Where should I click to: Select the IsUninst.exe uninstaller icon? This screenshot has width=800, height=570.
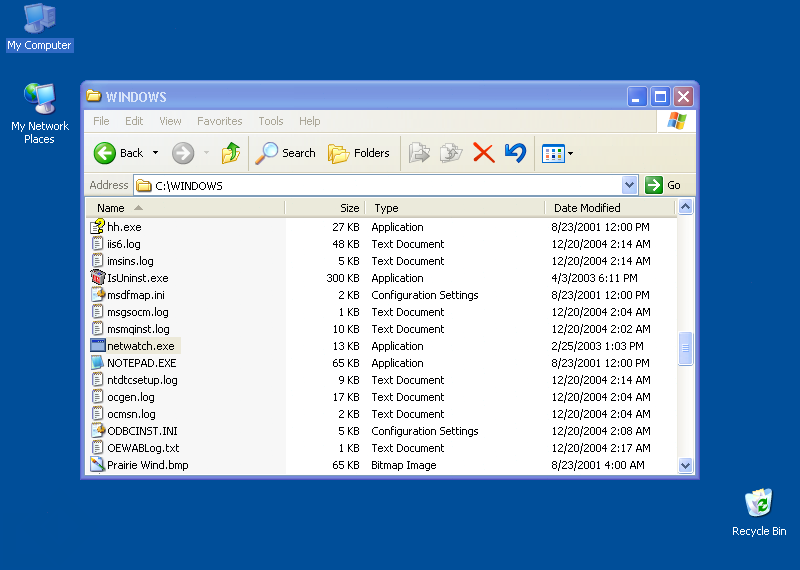point(97,278)
